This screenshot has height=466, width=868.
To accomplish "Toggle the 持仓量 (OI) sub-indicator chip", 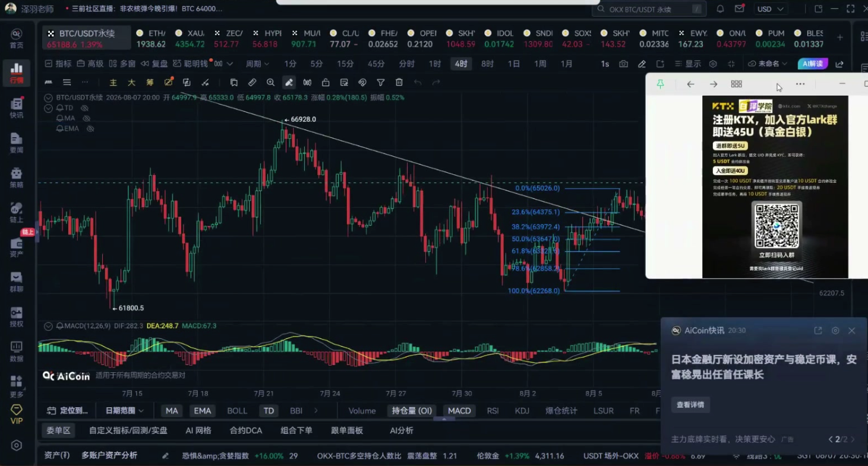I will click(x=412, y=411).
